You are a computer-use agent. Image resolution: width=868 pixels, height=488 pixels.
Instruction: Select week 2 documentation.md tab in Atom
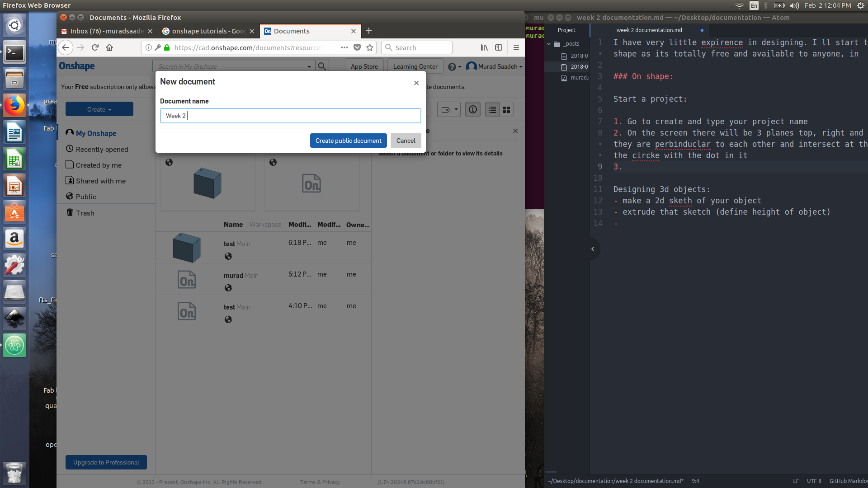point(649,30)
